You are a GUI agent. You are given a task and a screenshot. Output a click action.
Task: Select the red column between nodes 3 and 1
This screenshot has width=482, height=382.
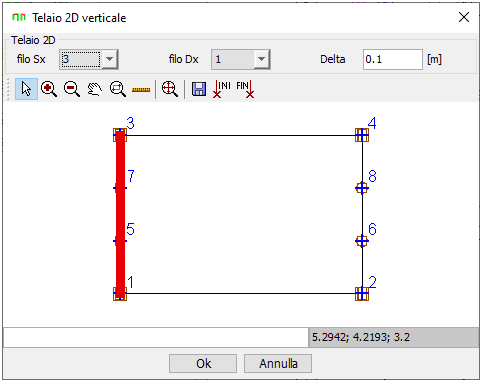pyautogui.click(x=120, y=215)
